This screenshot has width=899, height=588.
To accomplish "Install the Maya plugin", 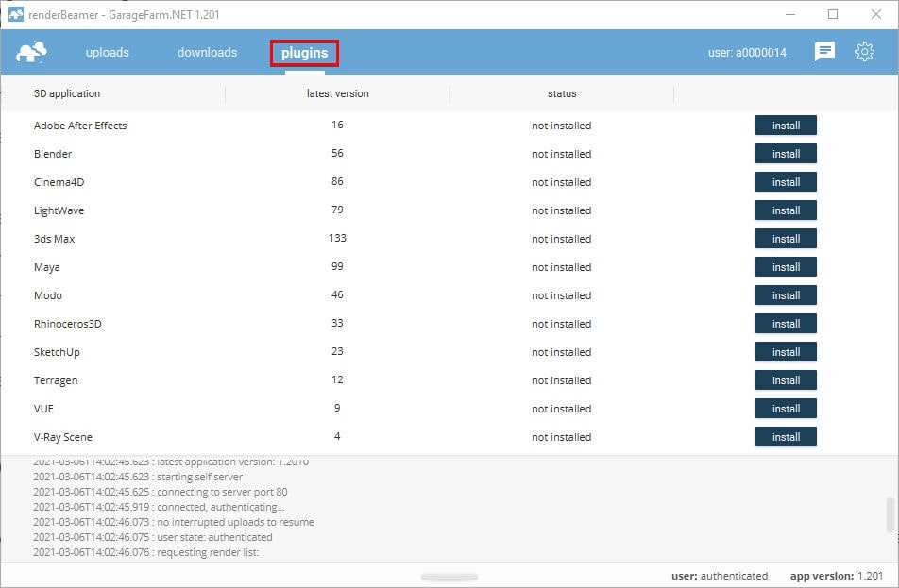I will click(x=786, y=267).
